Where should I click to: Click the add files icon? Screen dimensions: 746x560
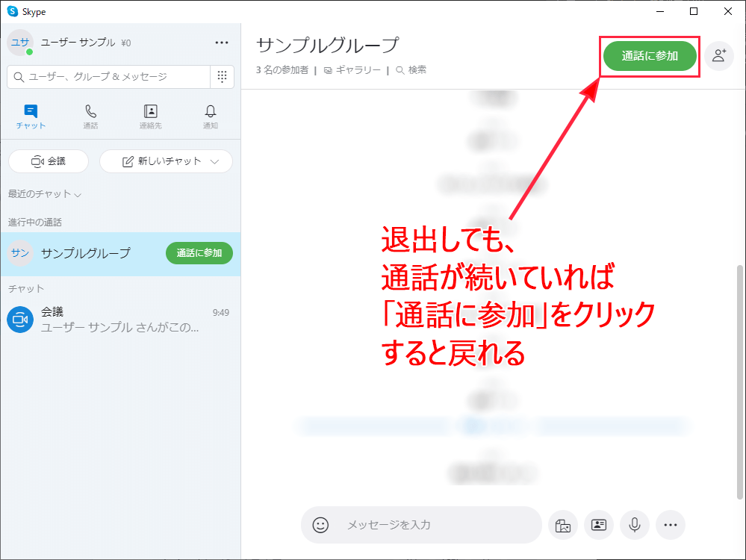(563, 525)
